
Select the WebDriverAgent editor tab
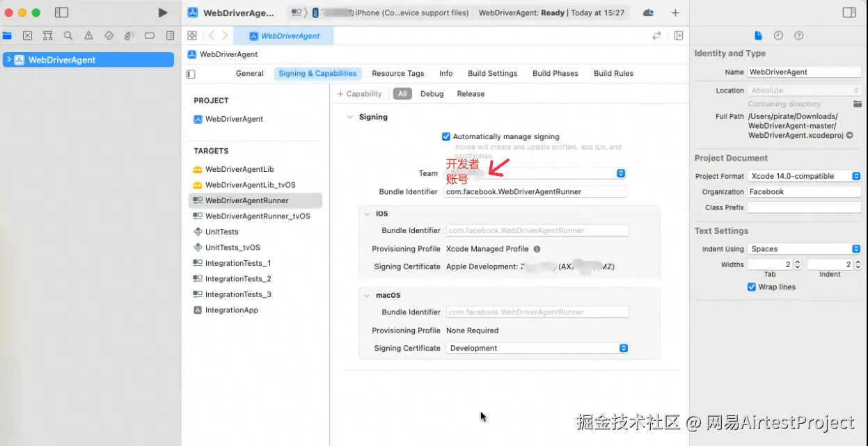283,35
